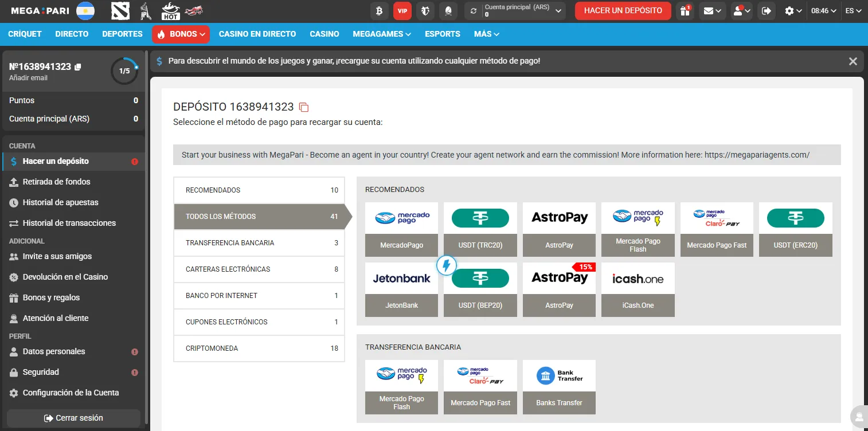Open the ES language dropdown
This screenshot has width=868, height=431.
(854, 11)
